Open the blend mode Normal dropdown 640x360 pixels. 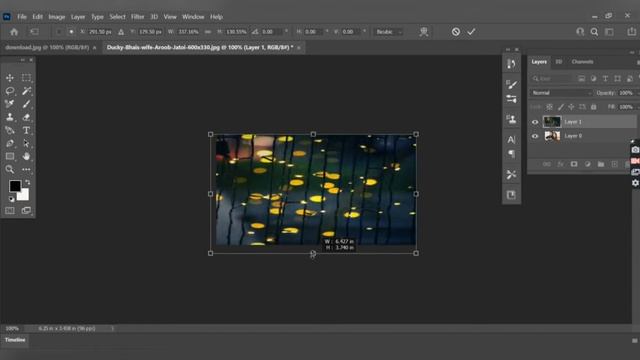561,93
